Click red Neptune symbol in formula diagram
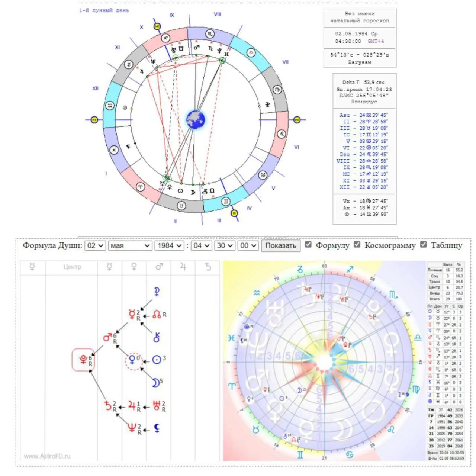Viewport: 476px width, 476px height. pyautogui.click(x=132, y=428)
